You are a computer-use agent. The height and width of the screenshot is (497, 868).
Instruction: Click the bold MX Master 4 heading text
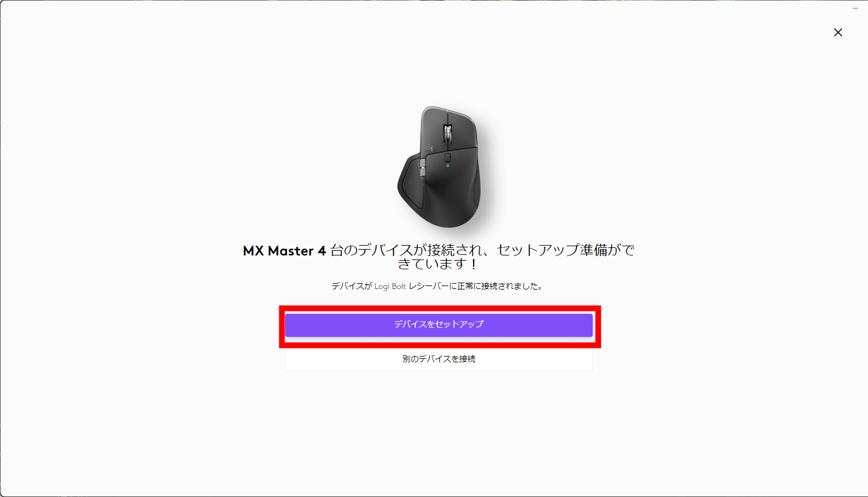(285, 251)
